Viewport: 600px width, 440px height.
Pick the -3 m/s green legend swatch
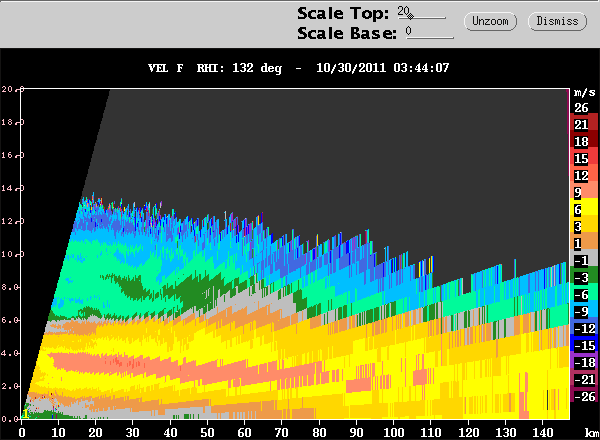click(584, 277)
